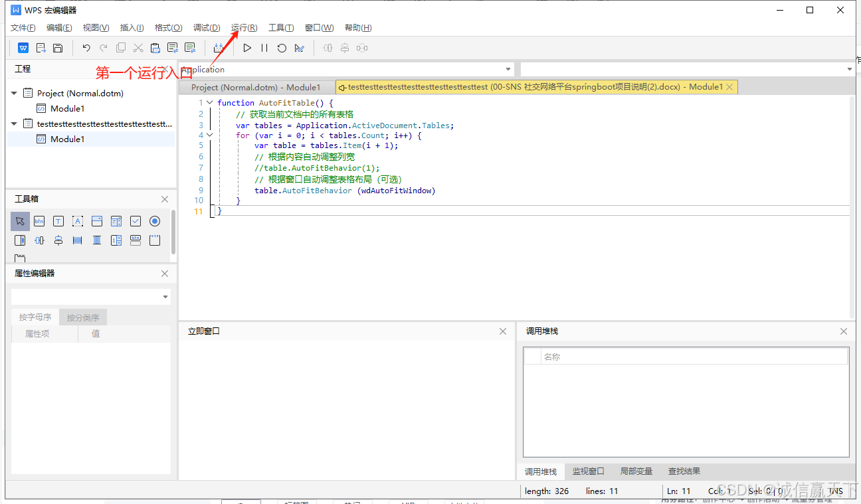Close the 立即窗口 panel

(503, 331)
